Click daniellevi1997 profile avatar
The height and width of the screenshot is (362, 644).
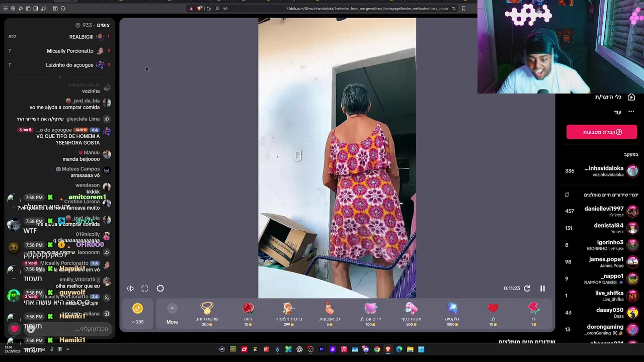(x=632, y=211)
